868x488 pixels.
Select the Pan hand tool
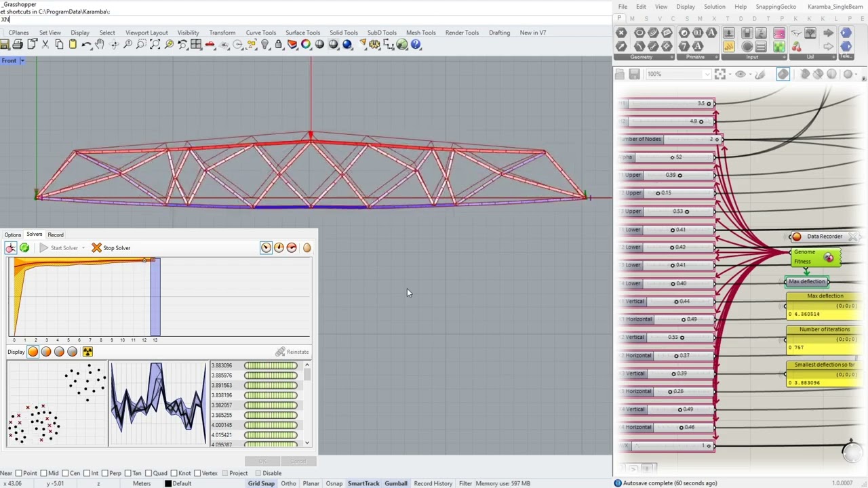[100, 45]
